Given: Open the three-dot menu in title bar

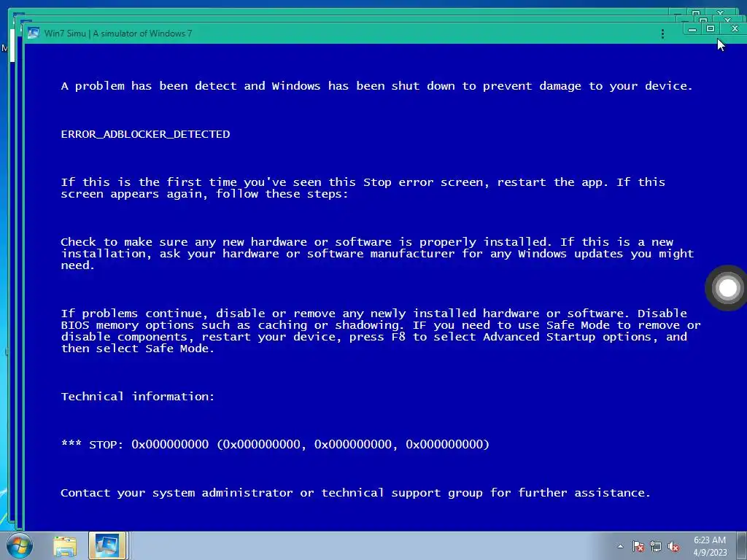Looking at the screenshot, I should [x=662, y=34].
